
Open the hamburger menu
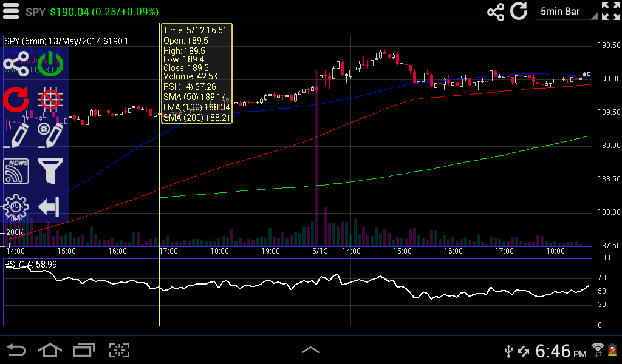coord(11,11)
